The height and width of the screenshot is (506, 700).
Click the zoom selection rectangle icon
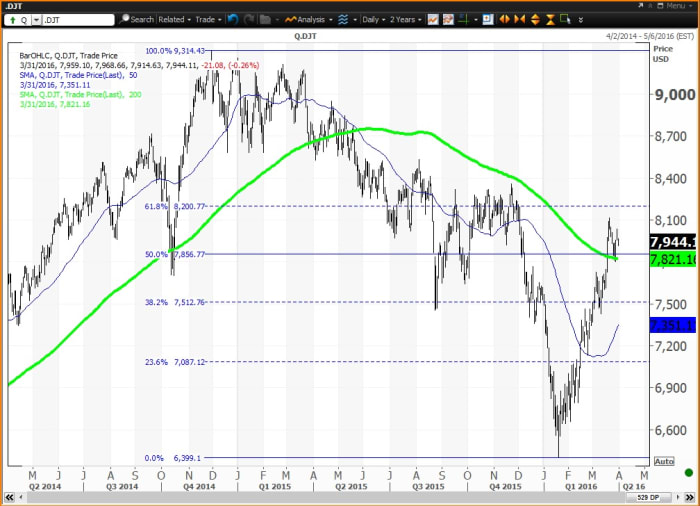[x=566, y=20]
